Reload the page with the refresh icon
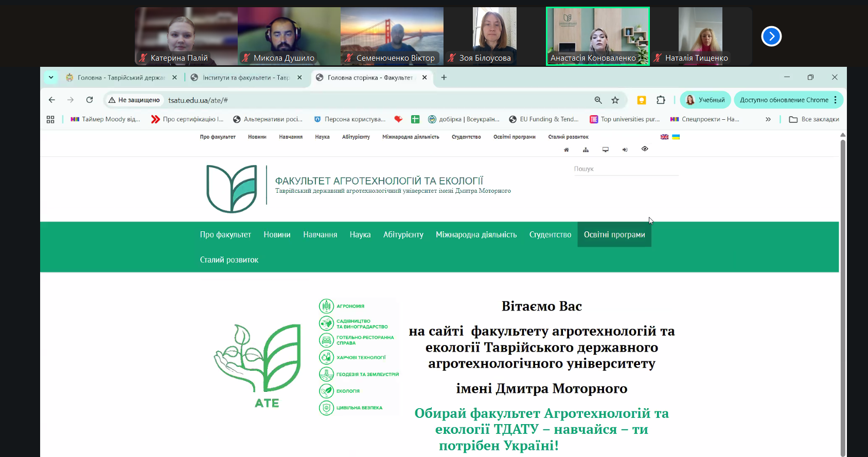The image size is (868, 457). [90, 100]
